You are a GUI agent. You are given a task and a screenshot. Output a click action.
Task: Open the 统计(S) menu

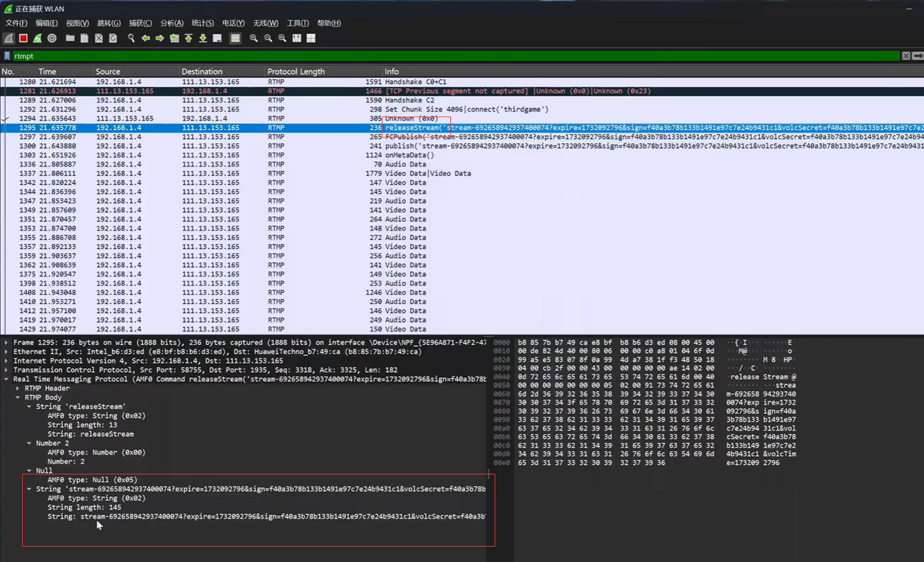pos(202,23)
